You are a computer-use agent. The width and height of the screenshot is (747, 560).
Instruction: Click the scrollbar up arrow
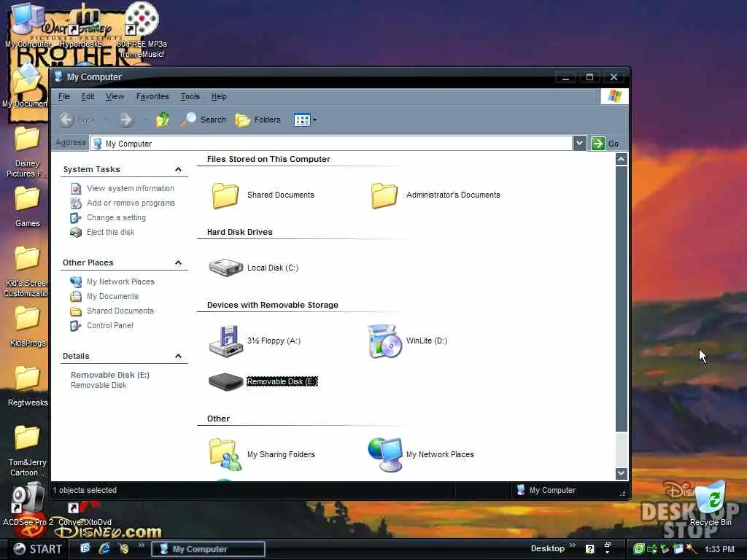(621, 160)
